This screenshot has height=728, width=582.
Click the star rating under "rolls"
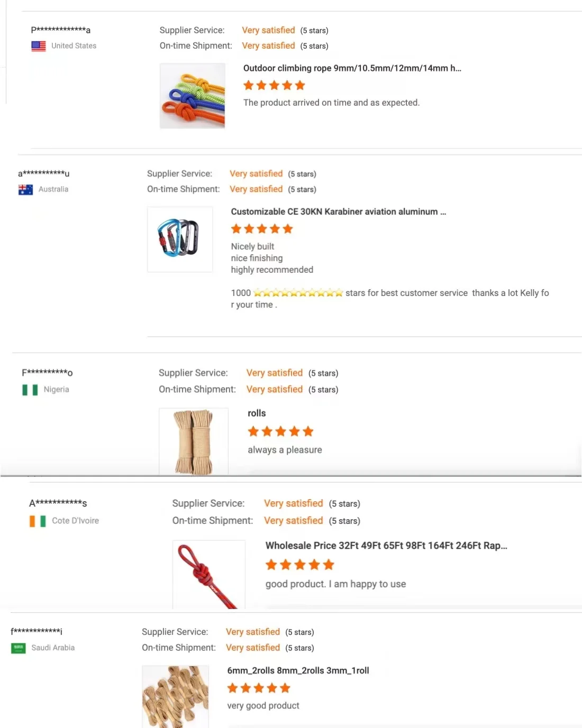coord(280,431)
